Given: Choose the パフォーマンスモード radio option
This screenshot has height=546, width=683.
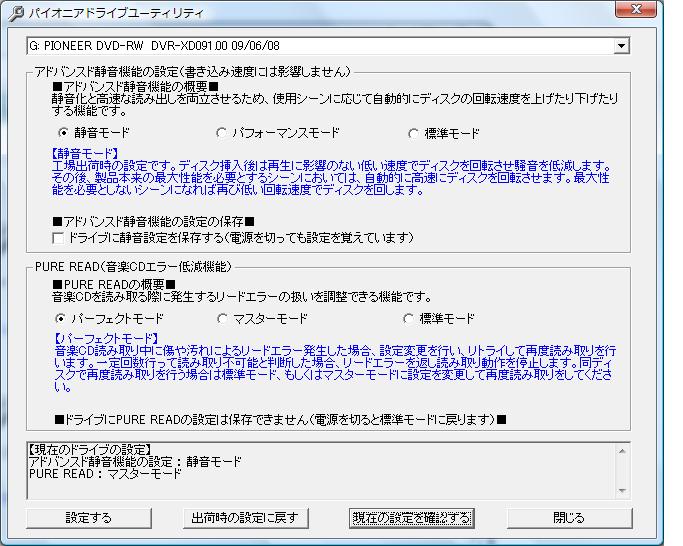Looking at the screenshot, I should [222, 132].
